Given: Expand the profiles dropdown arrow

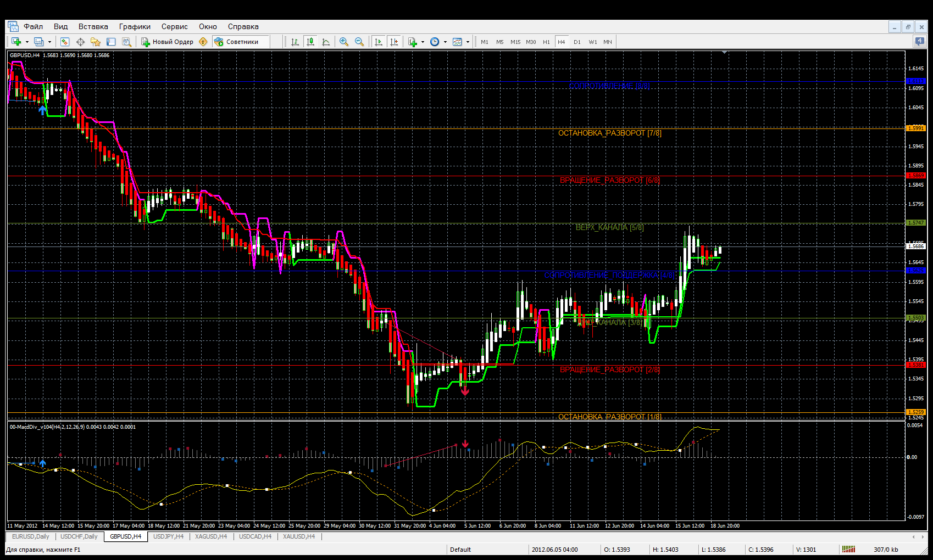Looking at the screenshot, I should click(49, 42).
